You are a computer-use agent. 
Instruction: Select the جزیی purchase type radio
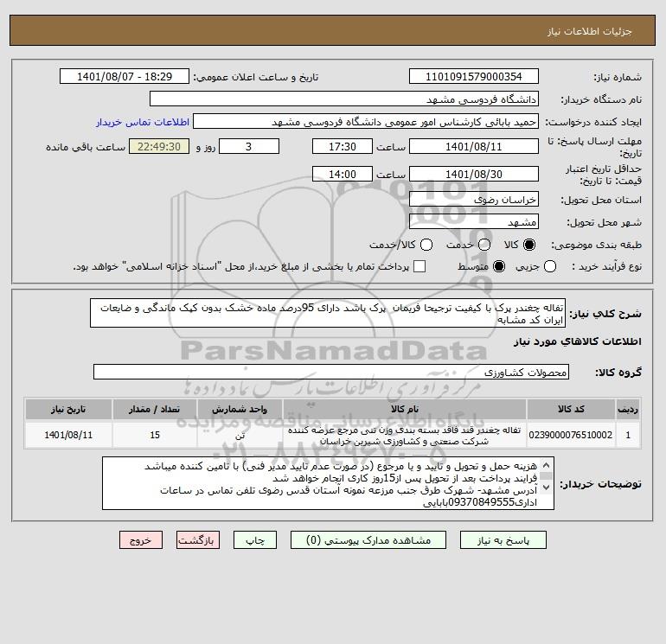point(550,266)
